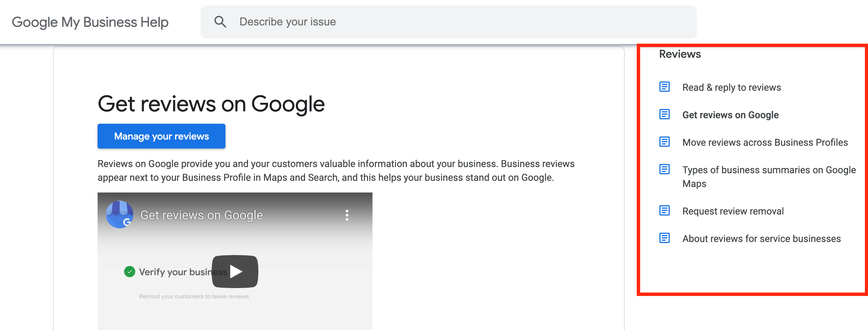Click the video title Get reviews on Google
The image size is (868, 330).
click(x=202, y=215)
